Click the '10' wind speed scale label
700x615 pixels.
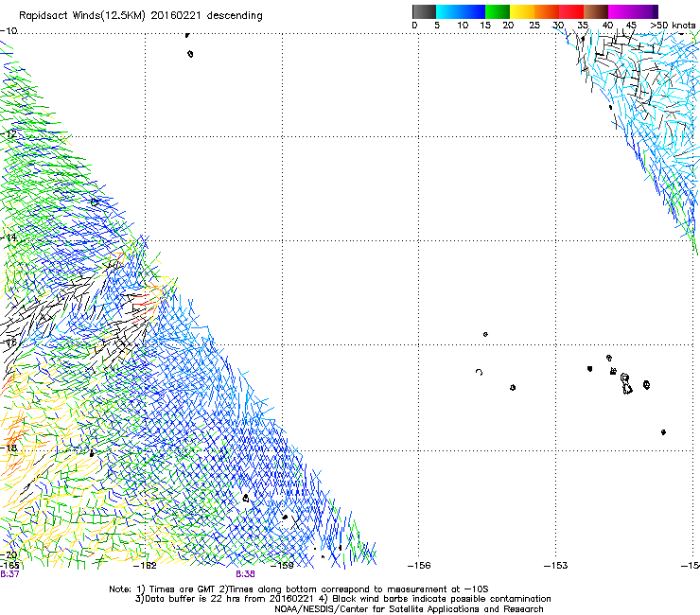click(x=463, y=25)
